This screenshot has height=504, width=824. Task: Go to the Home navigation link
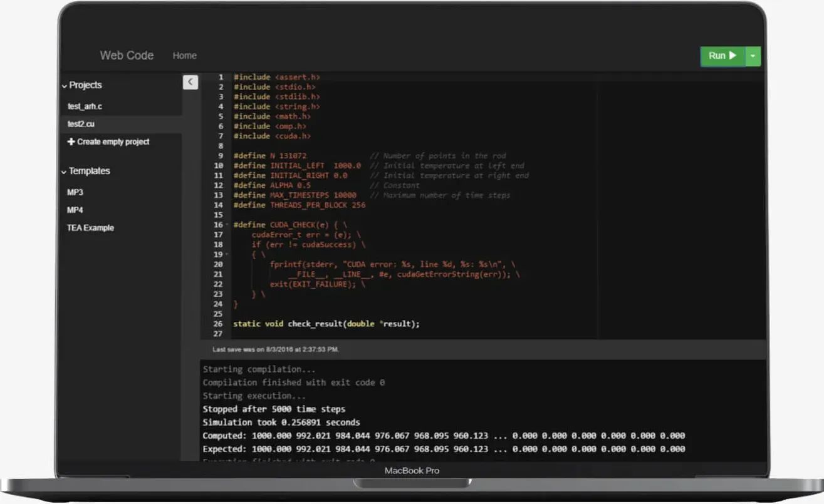(184, 56)
